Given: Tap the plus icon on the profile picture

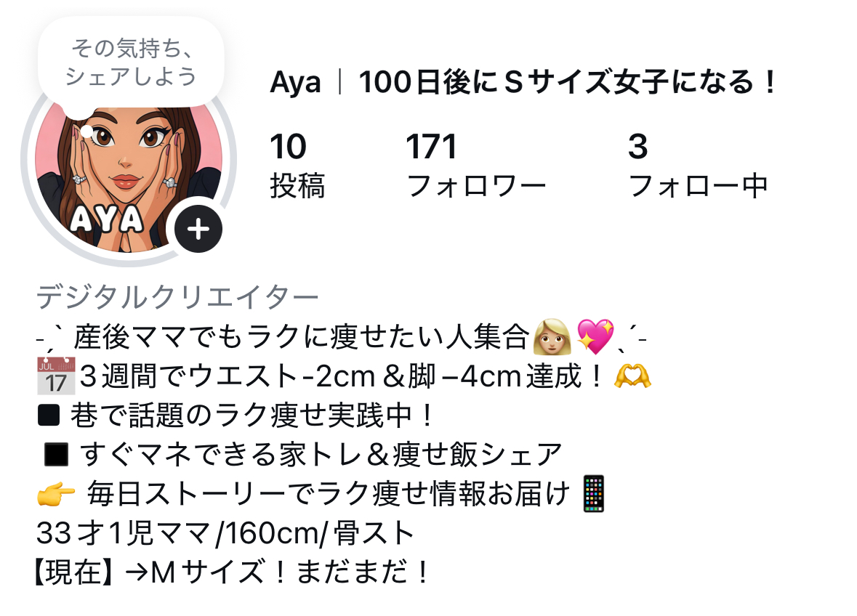Looking at the screenshot, I should 198,229.
